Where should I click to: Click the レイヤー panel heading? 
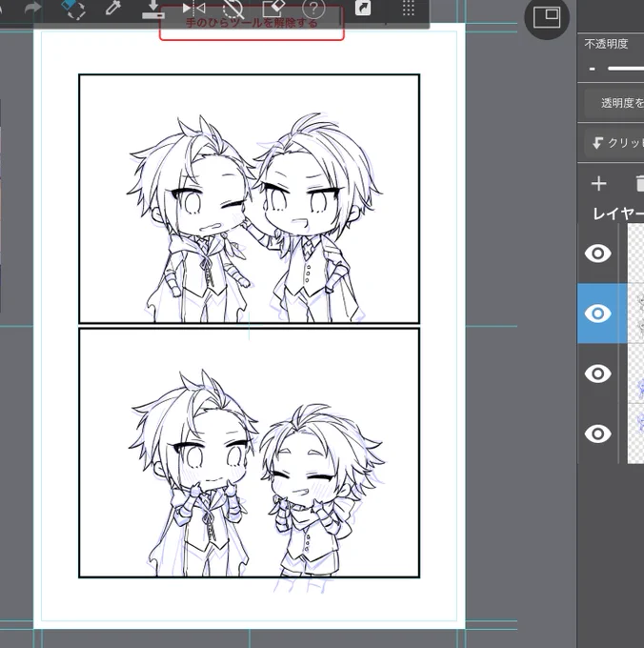[x=618, y=213]
